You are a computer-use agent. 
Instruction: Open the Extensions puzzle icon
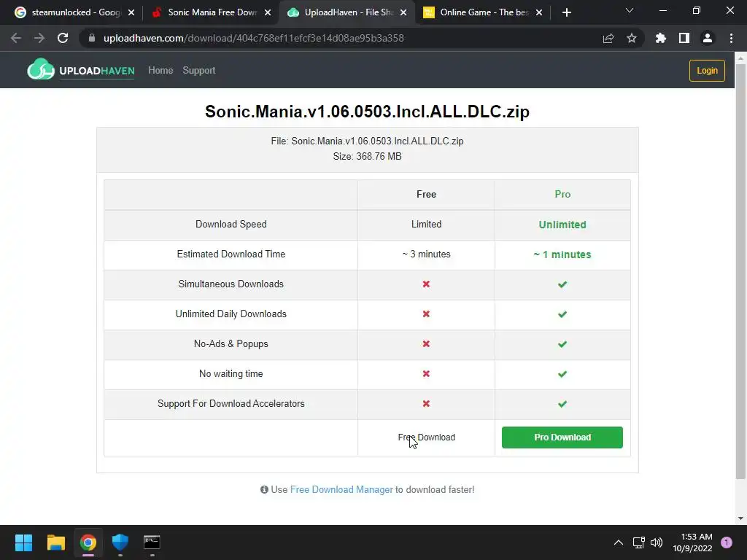(x=661, y=38)
